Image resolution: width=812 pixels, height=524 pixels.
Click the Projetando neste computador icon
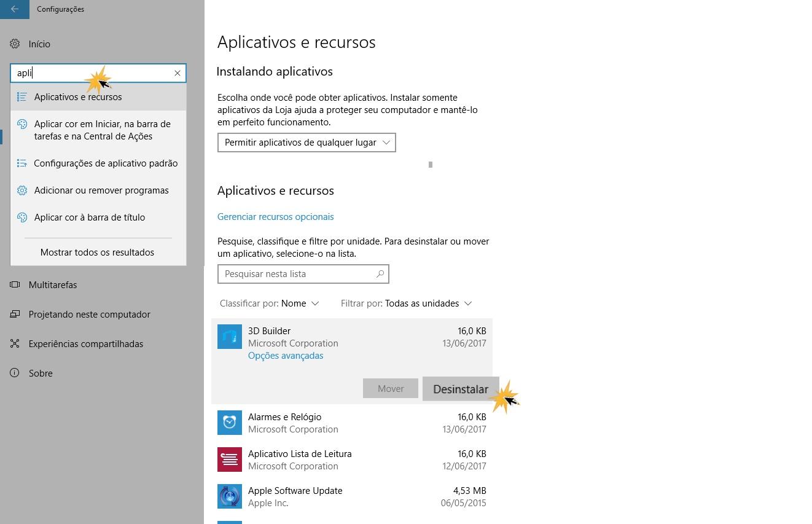15,315
